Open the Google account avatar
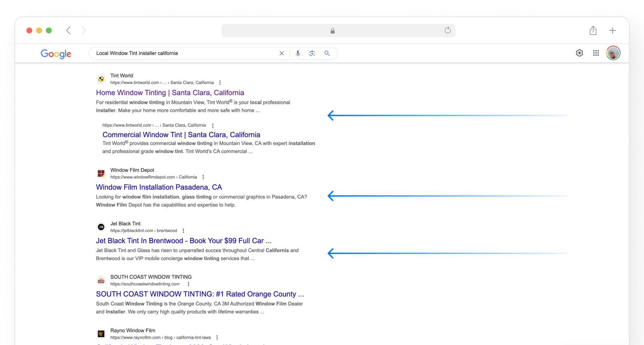 coord(613,53)
